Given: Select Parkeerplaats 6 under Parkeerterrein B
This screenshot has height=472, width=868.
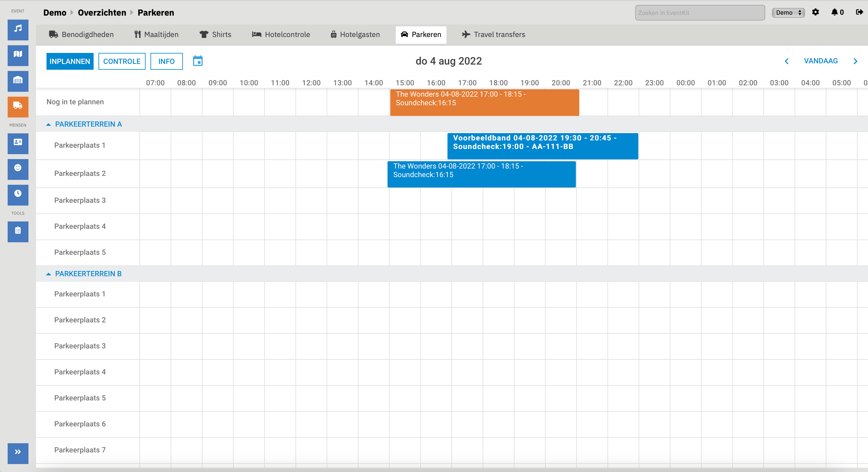Looking at the screenshot, I should click(x=80, y=424).
